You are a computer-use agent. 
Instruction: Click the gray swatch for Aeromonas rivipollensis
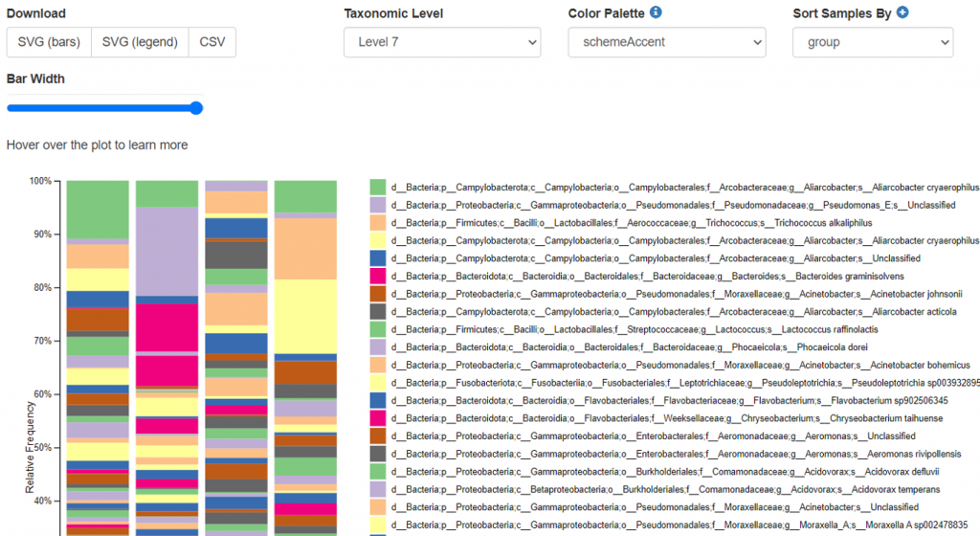[x=377, y=454]
